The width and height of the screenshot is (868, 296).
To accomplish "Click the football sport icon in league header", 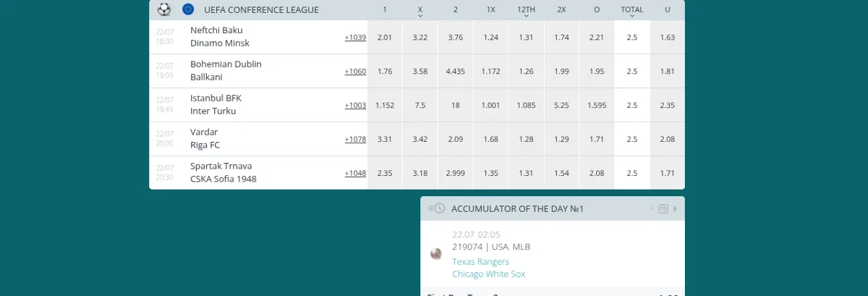I will click(164, 9).
